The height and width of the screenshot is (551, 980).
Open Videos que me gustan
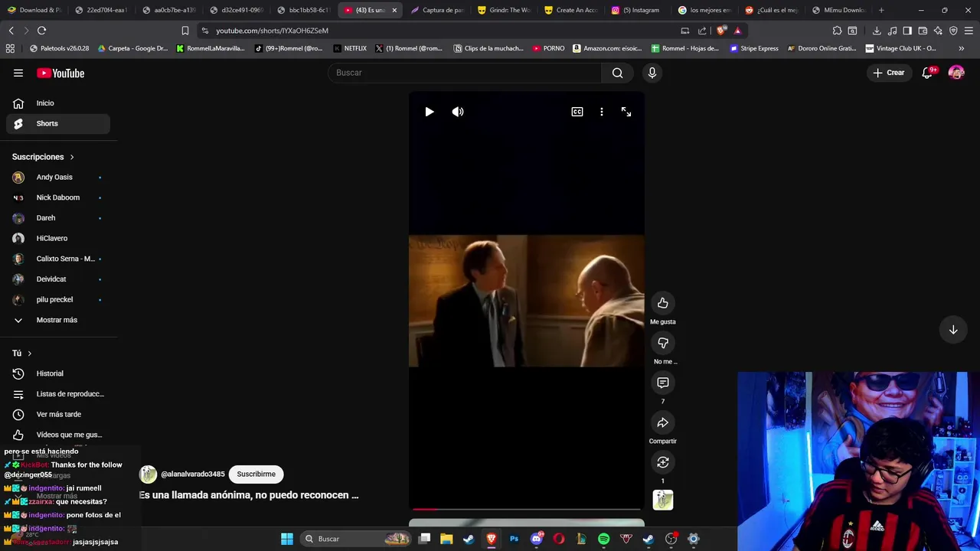click(x=57, y=435)
